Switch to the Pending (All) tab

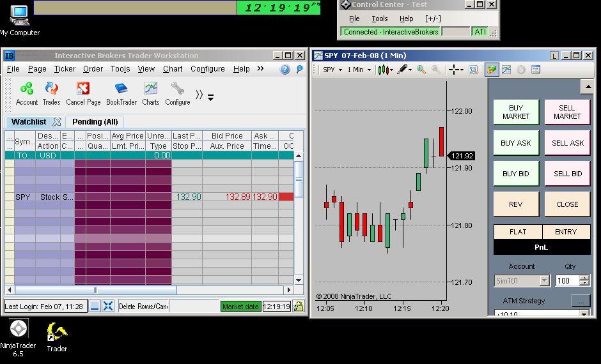(x=95, y=122)
